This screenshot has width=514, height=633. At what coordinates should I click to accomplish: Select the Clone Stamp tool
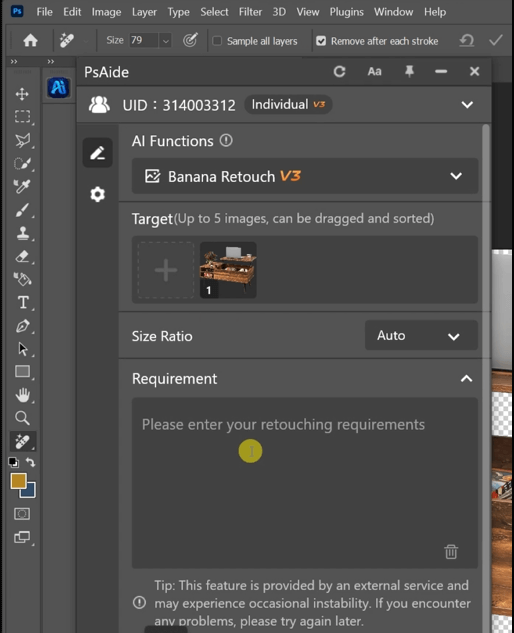pos(22,233)
